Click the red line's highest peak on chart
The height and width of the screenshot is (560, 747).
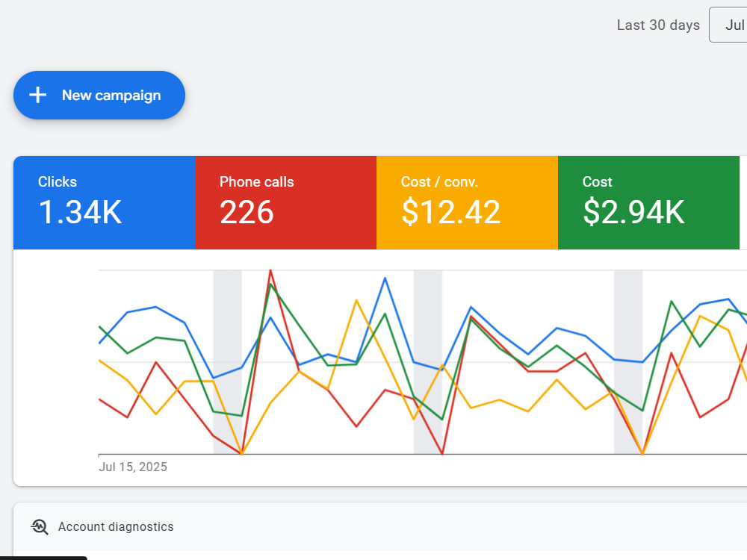[270, 270]
